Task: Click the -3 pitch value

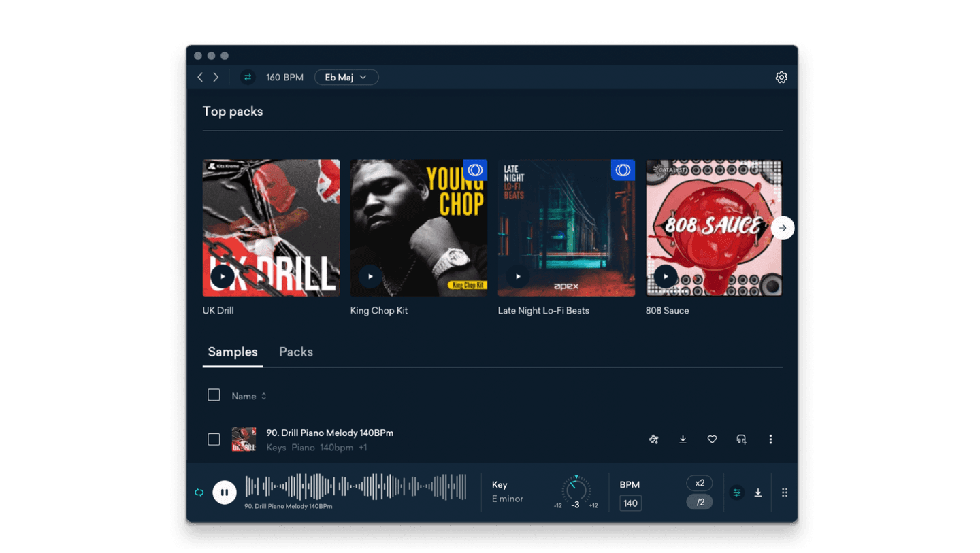Action: tap(576, 505)
